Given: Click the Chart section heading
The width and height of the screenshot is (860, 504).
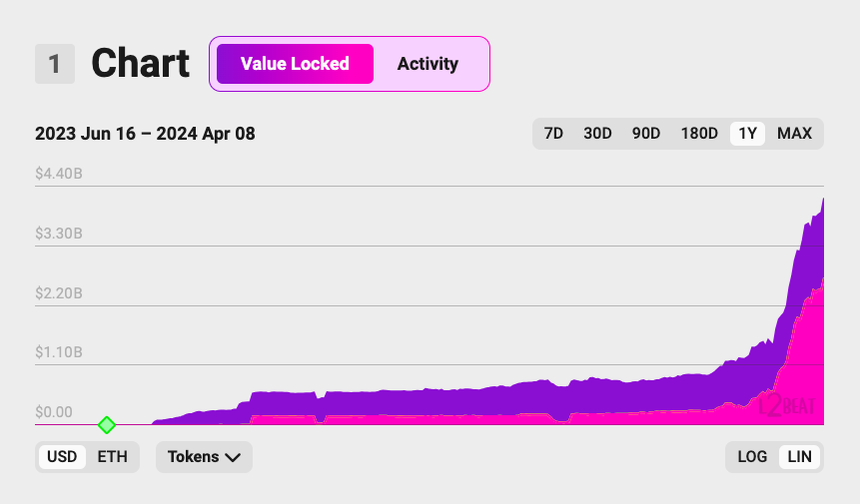Looking at the screenshot, I should click(141, 64).
